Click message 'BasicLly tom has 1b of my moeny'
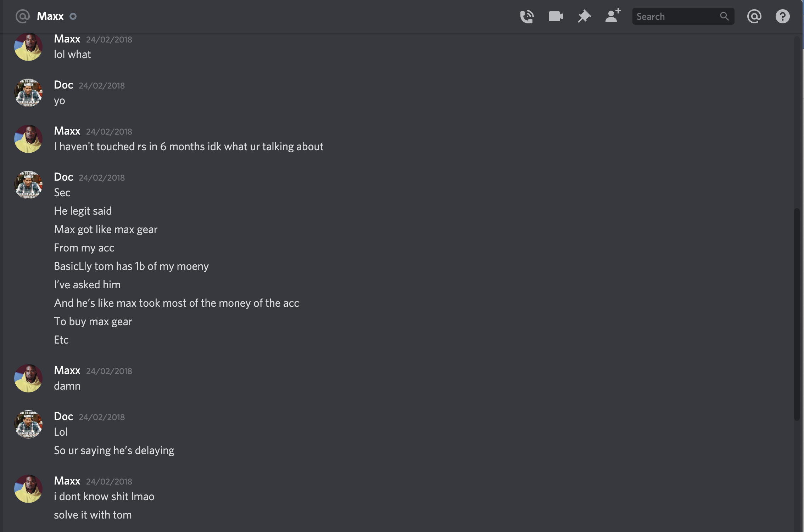 click(131, 266)
